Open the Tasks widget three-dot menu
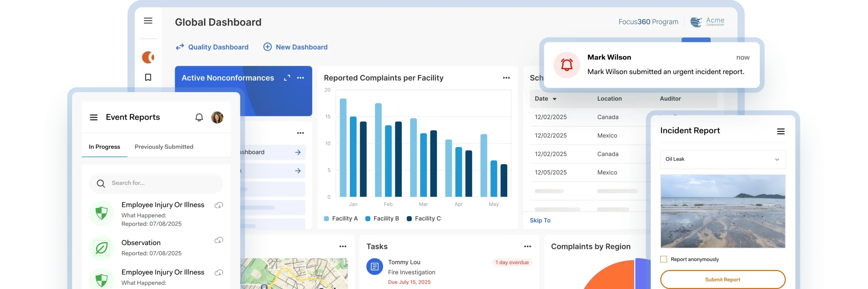868x289 pixels. pyautogui.click(x=528, y=247)
